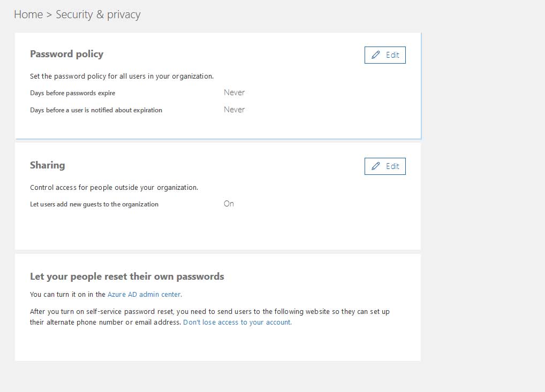Click the Sharing section heading
Viewport: 545px width, 392px height.
pos(47,165)
